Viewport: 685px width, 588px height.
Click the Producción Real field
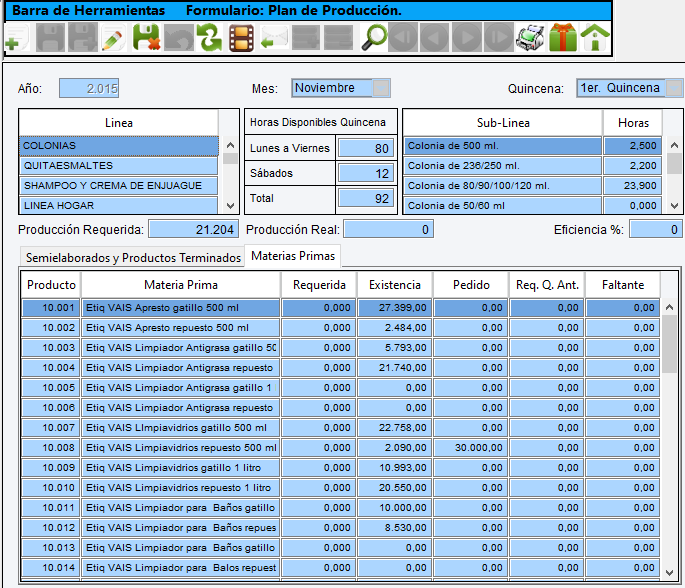pyautogui.click(x=388, y=229)
